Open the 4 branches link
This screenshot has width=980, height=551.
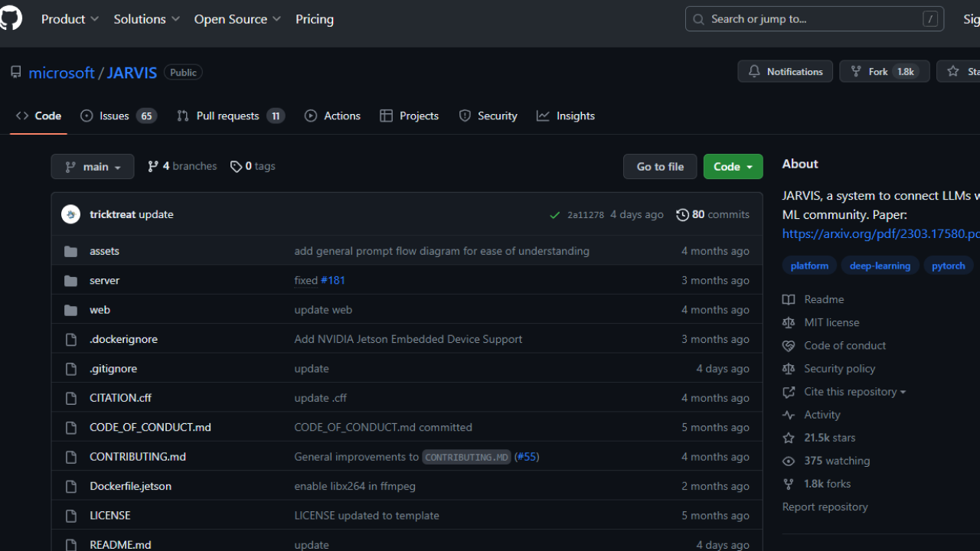(182, 166)
